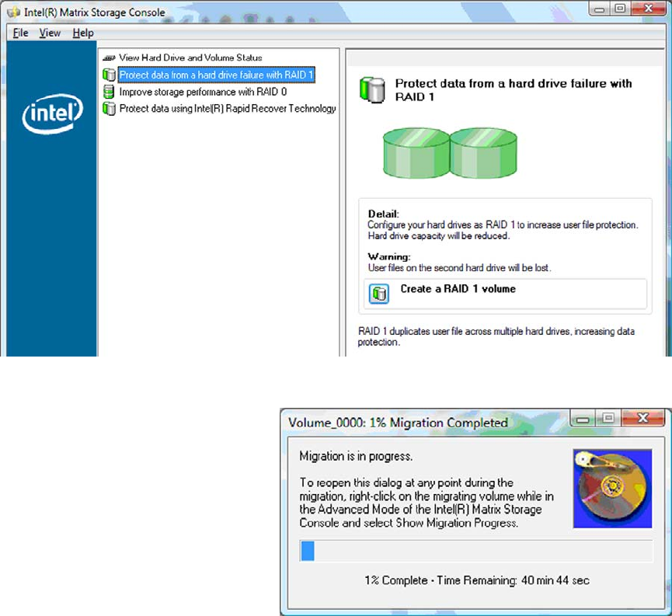
Task: Minimize the migration dialog
Action: point(583,418)
